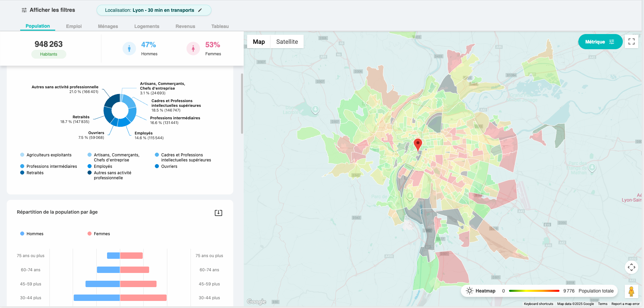644x308 pixels.
Task: Click the red location pin on Lyon
Action: tap(418, 144)
